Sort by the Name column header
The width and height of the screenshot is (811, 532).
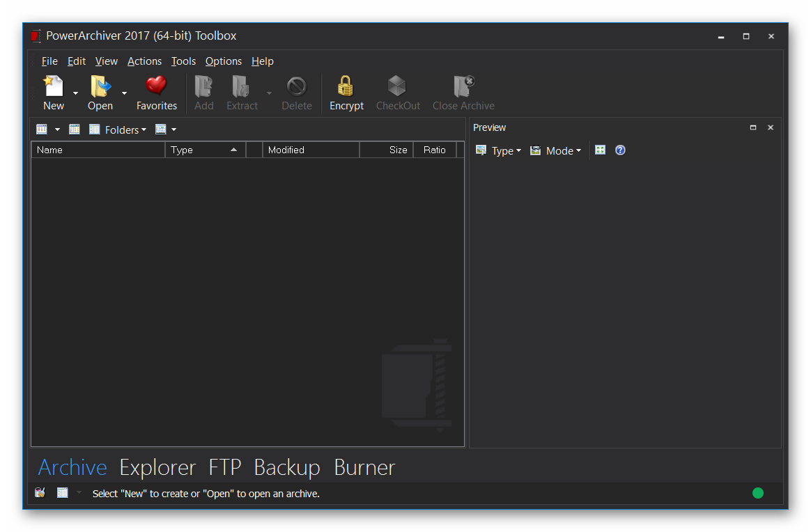[x=98, y=150]
